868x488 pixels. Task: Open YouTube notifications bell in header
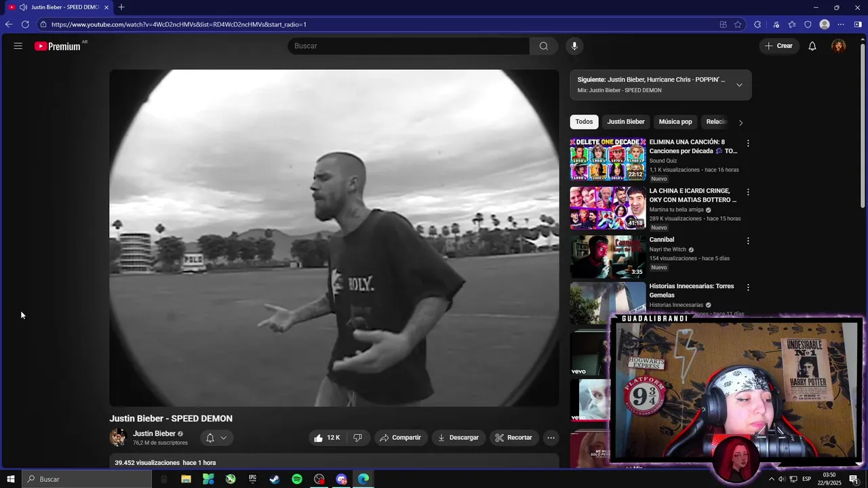(x=812, y=46)
